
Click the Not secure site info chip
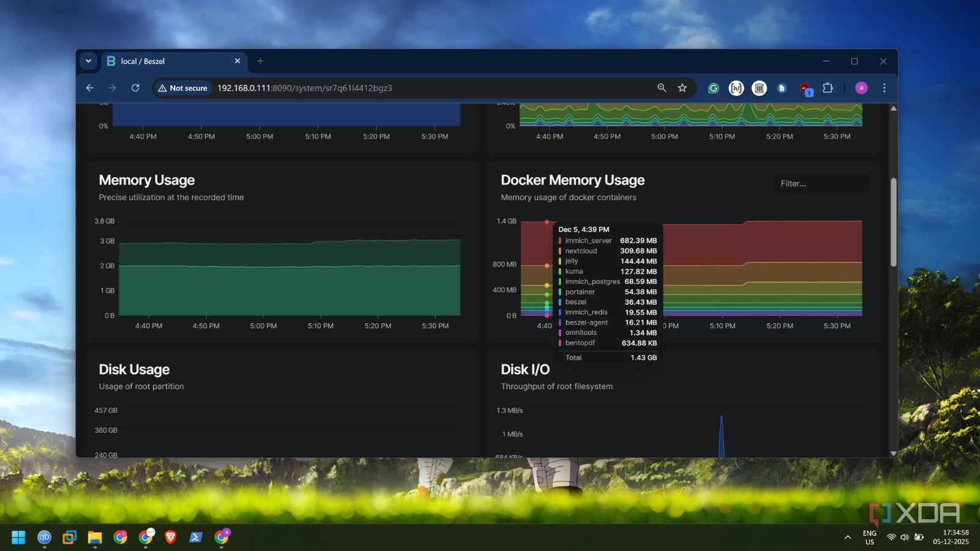point(183,88)
